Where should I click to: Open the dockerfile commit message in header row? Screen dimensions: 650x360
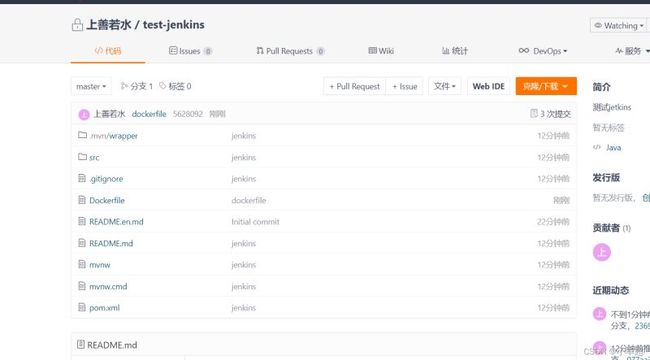pos(149,114)
